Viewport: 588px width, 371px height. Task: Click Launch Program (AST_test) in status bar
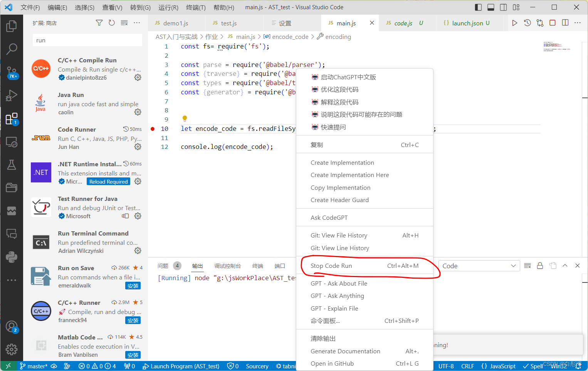(181, 366)
